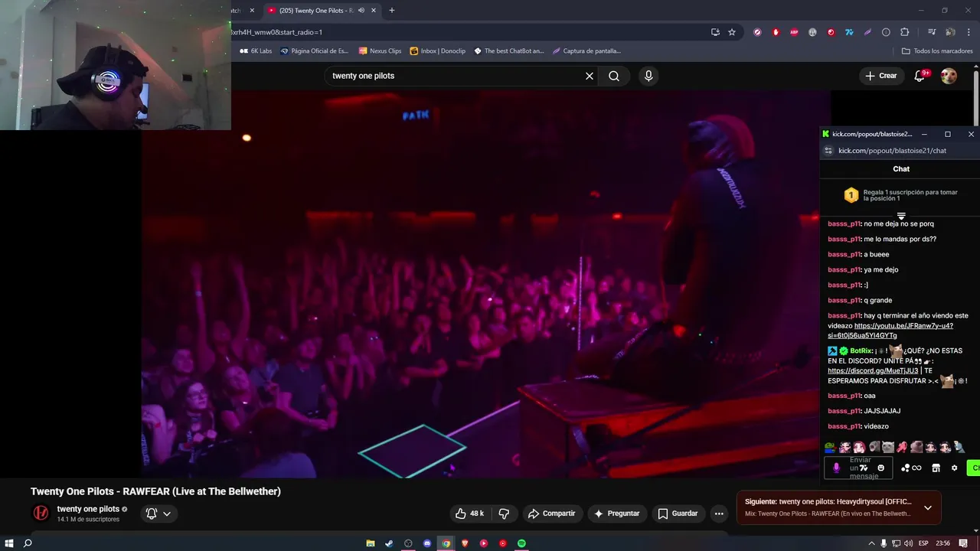Image resolution: width=980 pixels, height=551 pixels.
Task: Open the red hand blocker extension
Action: 776,32
